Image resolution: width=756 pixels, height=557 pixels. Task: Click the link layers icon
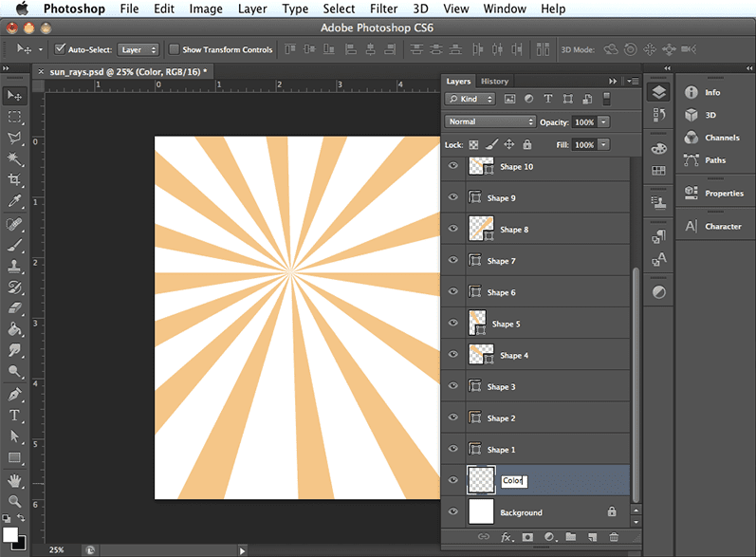tap(484, 537)
